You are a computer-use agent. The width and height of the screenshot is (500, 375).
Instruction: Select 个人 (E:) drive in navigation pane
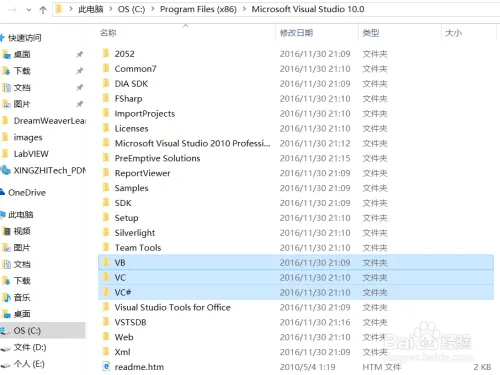[29, 364]
